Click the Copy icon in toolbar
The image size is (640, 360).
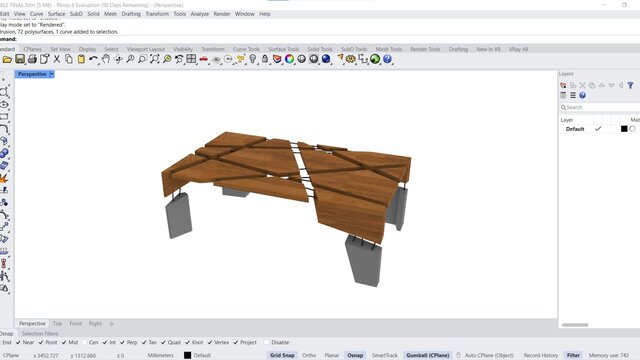69,59
